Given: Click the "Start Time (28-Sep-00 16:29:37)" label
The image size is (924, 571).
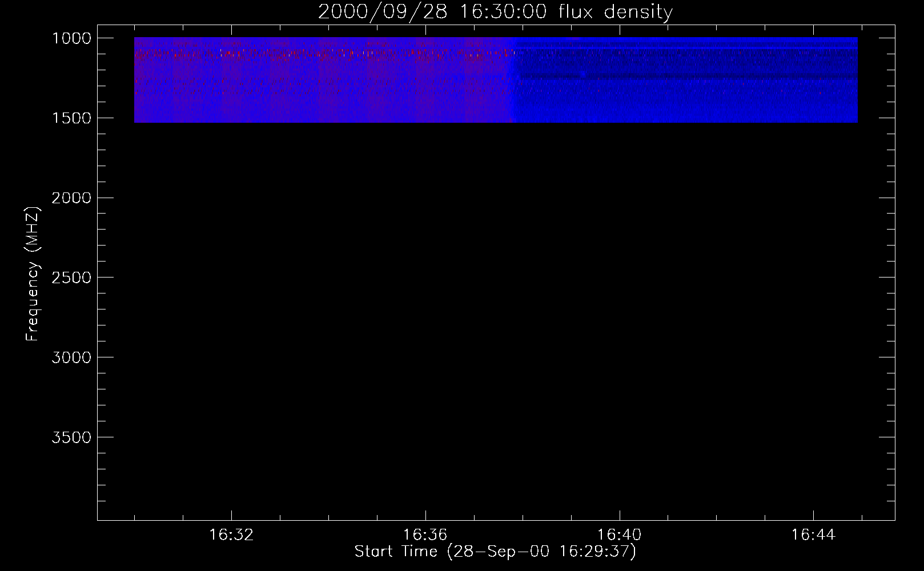Looking at the screenshot, I should [495, 552].
